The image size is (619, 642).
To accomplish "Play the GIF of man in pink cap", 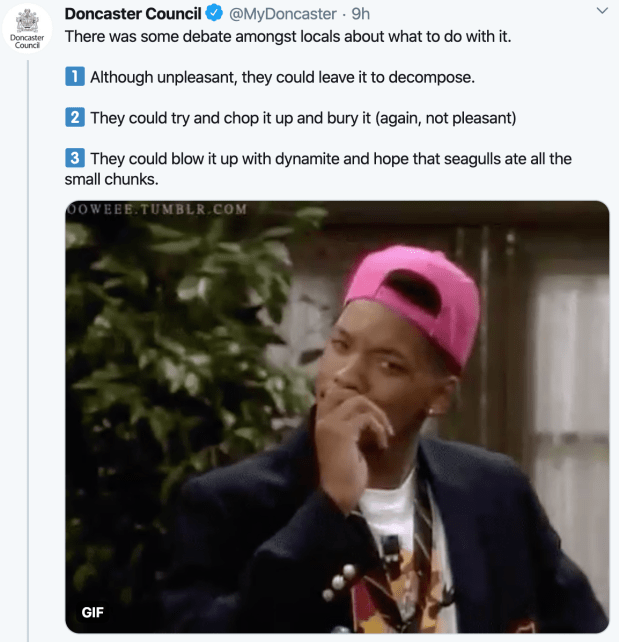I will [337, 417].
